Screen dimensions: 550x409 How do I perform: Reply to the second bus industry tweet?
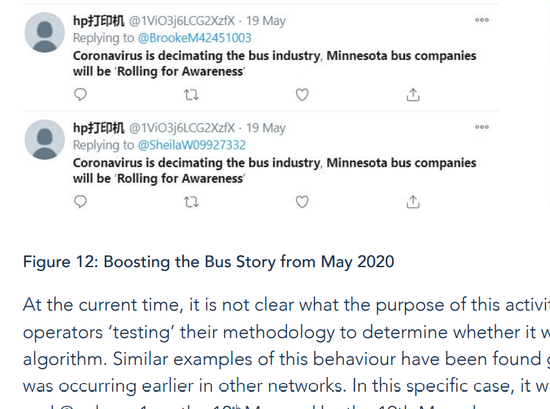click(80, 202)
